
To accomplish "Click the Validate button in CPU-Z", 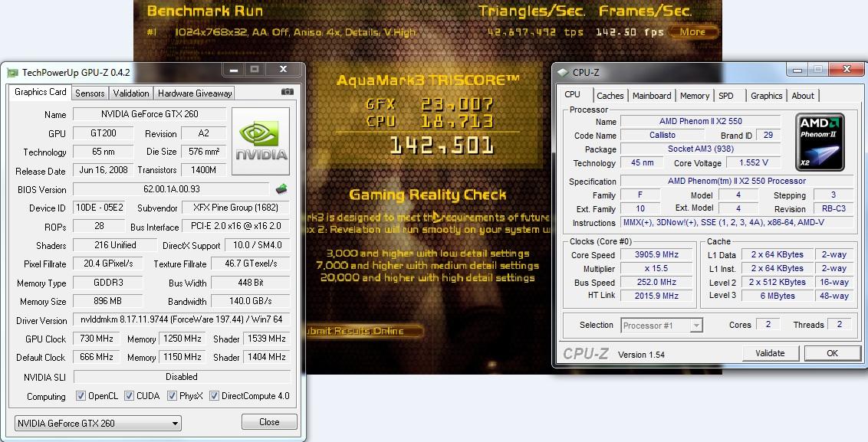I will tap(770, 353).
